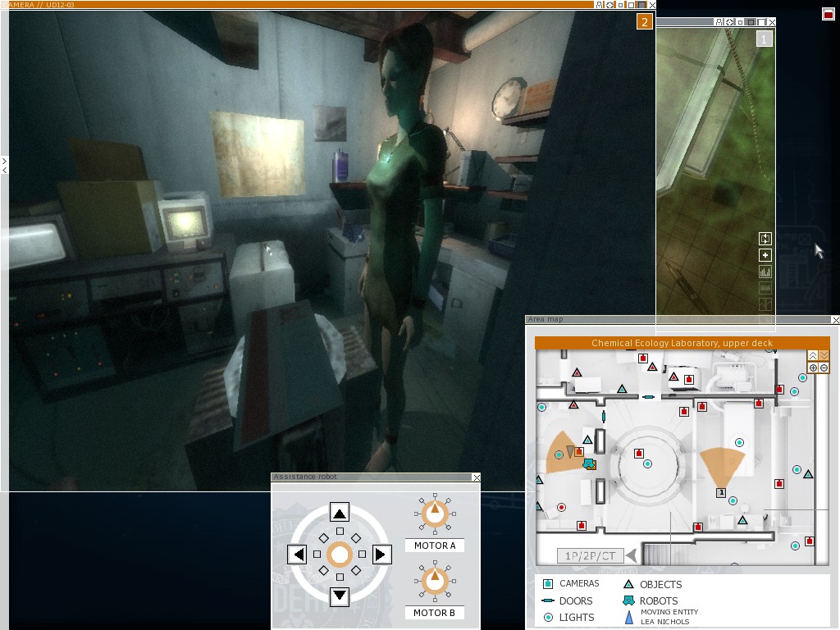
Task: Close the Area map panel
Action: 836,320
